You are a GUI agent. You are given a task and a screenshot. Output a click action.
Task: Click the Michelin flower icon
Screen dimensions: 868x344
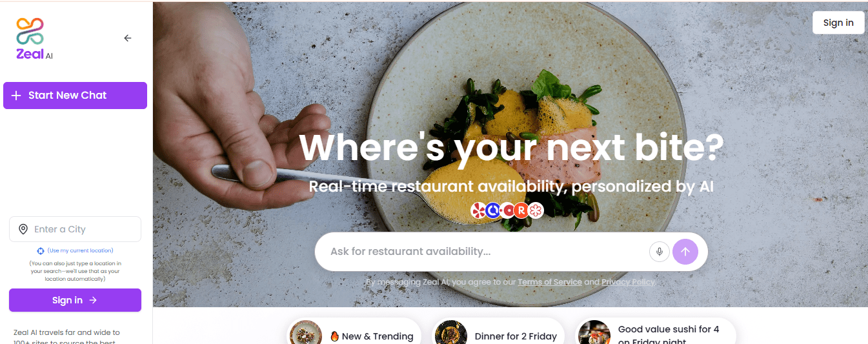pos(536,210)
